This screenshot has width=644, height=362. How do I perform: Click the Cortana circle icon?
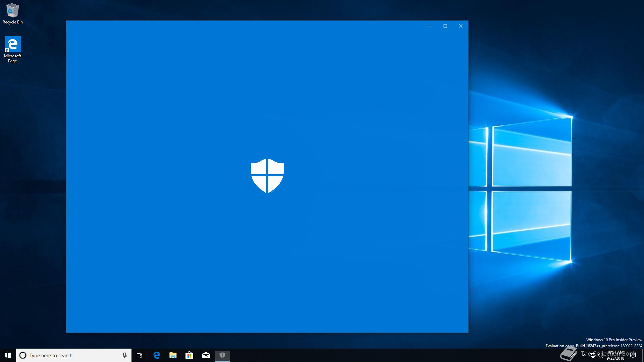(23, 355)
